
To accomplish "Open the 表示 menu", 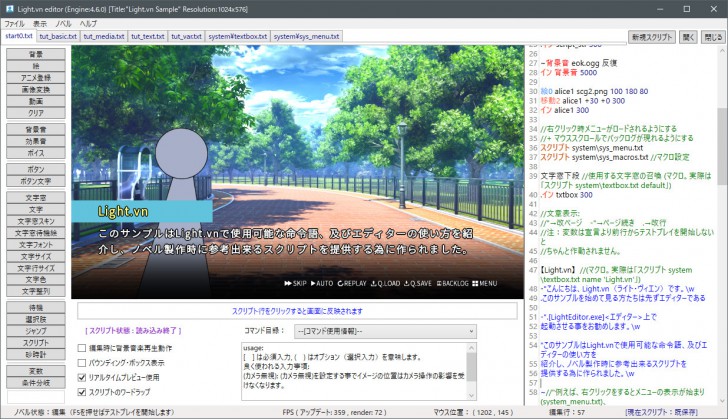I will coord(40,24).
